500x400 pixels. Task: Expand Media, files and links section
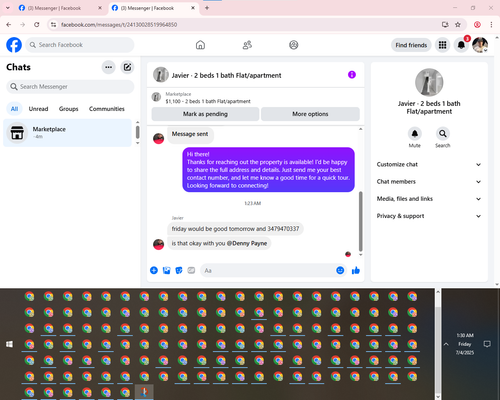[429, 199]
